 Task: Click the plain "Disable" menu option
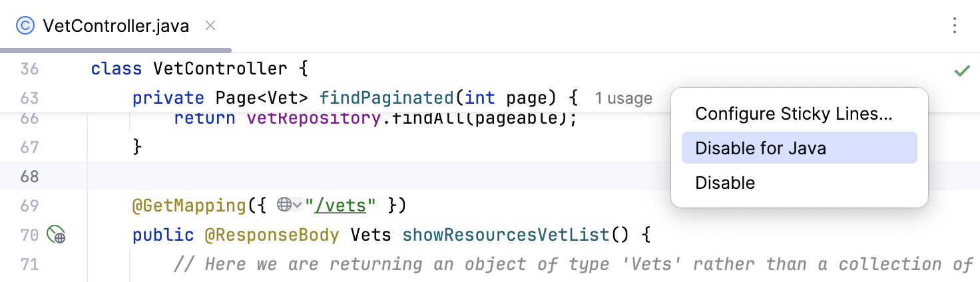[x=725, y=183]
